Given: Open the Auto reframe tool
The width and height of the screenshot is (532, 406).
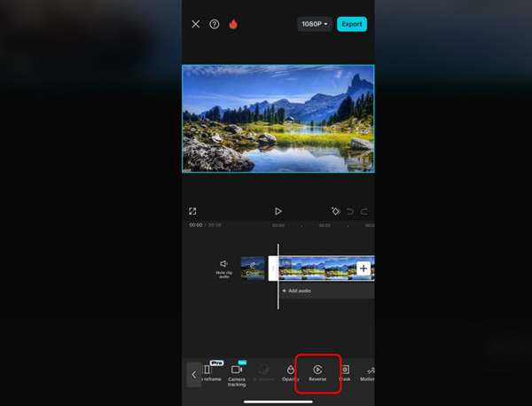Looking at the screenshot, I should pos(210,372).
